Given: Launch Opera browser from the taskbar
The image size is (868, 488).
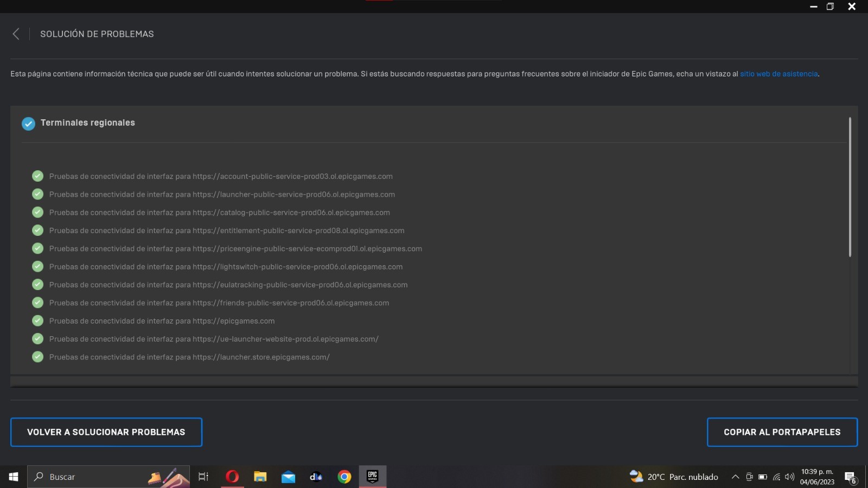Looking at the screenshot, I should coord(232,477).
